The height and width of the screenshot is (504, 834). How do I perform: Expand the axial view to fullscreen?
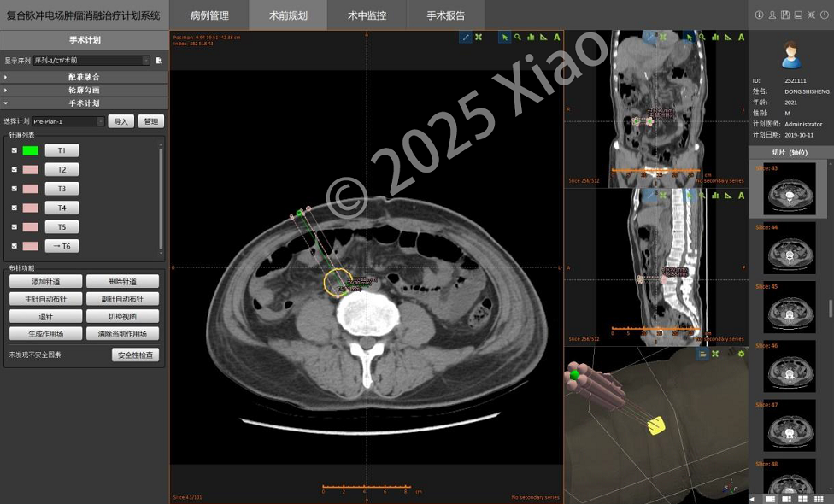click(x=479, y=38)
